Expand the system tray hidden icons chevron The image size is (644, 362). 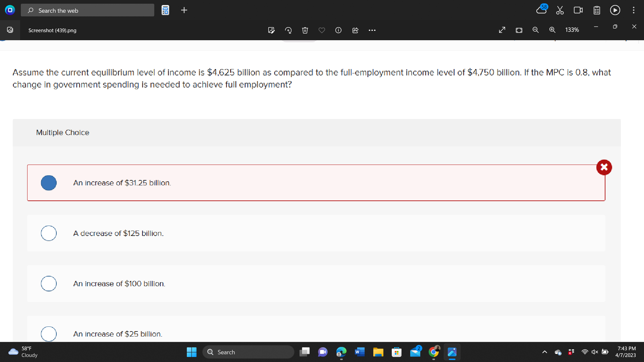pyautogui.click(x=545, y=352)
